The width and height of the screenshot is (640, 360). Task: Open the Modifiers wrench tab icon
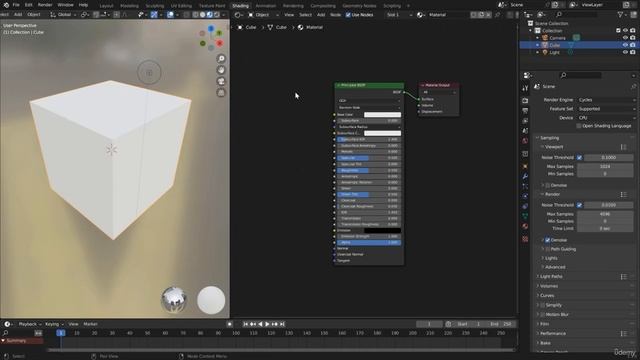(x=525, y=176)
